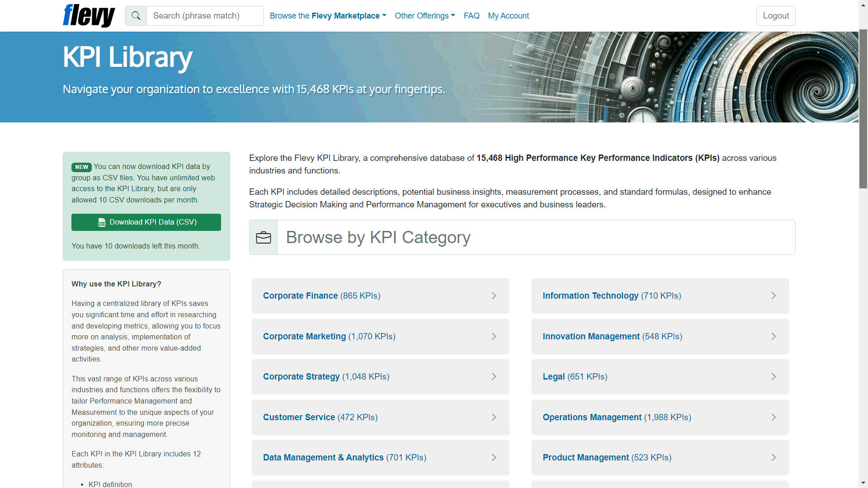Open Information Technology KPI category
868x488 pixels.
point(660,296)
